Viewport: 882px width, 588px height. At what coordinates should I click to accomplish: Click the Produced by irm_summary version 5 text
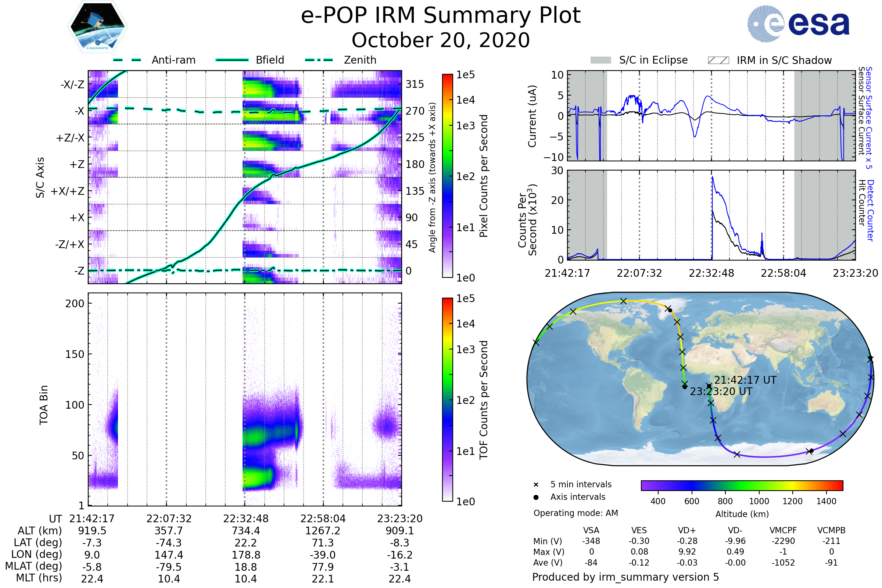[625, 577]
